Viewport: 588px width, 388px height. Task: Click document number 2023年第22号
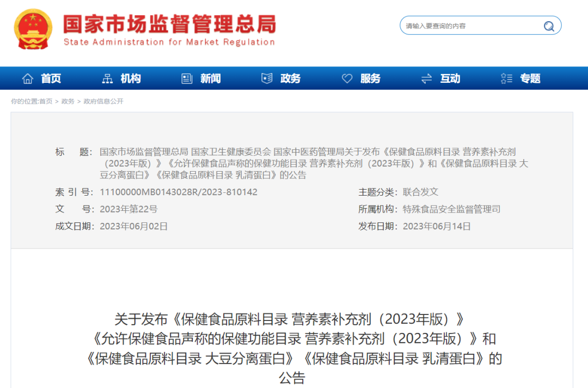tap(128, 209)
